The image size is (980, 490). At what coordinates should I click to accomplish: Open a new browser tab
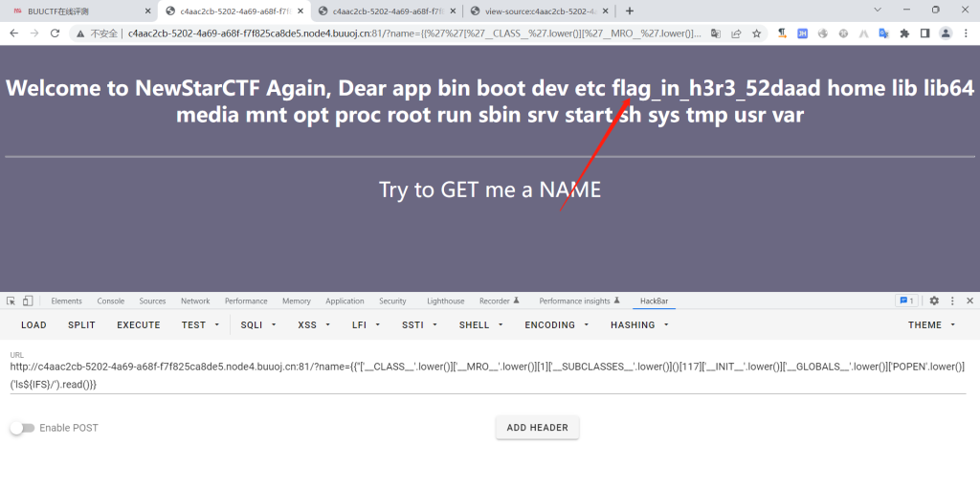pyautogui.click(x=630, y=11)
